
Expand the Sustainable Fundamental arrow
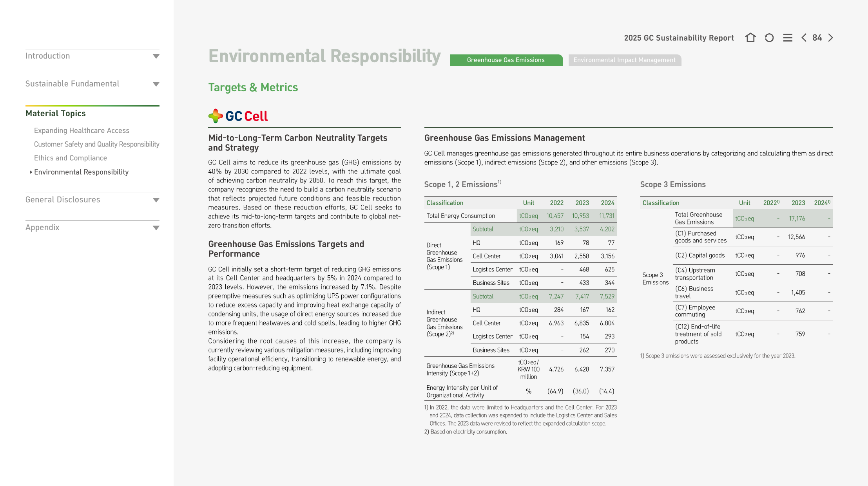pyautogui.click(x=156, y=84)
